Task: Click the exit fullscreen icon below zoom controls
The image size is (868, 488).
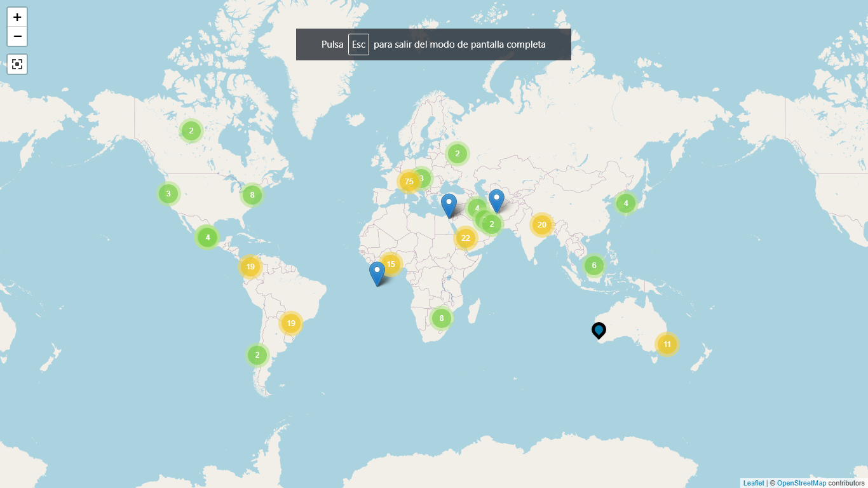Action: coord(17,64)
